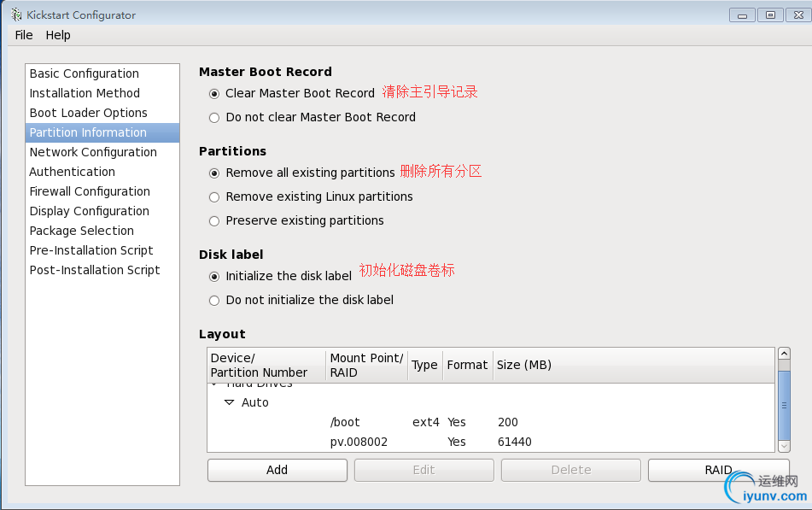Minimize the Kickstart Configurator window
The height and width of the screenshot is (510, 812).
742,15
